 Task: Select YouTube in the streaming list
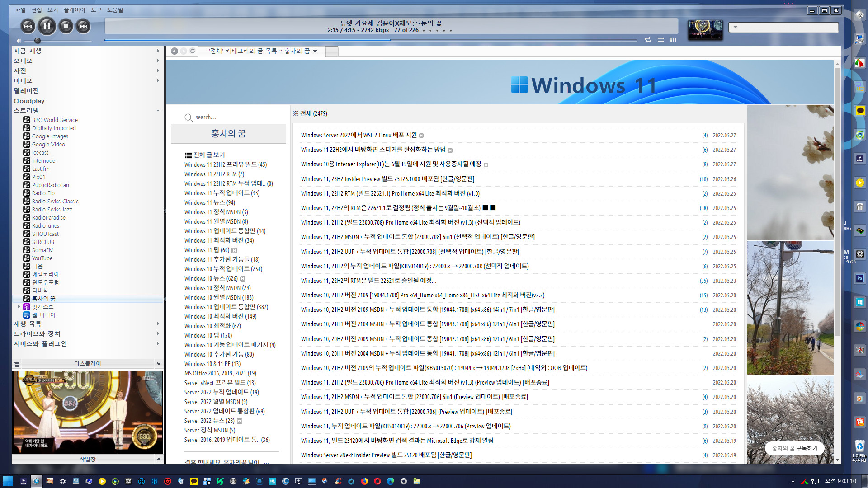pos(42,258)
